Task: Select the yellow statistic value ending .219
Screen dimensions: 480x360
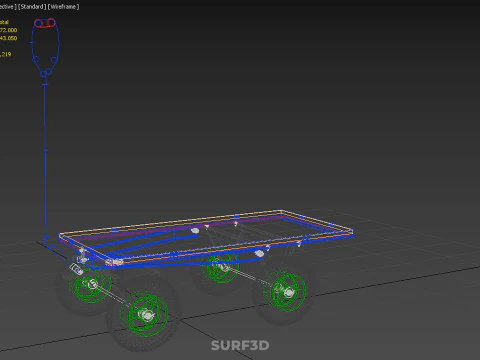Action: pyautogui.click(x=6, y=54)
